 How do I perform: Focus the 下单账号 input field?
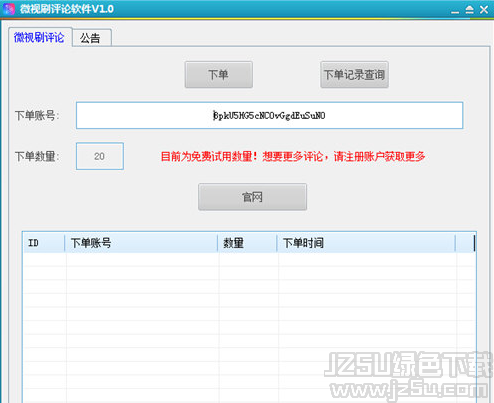point(269,115)
